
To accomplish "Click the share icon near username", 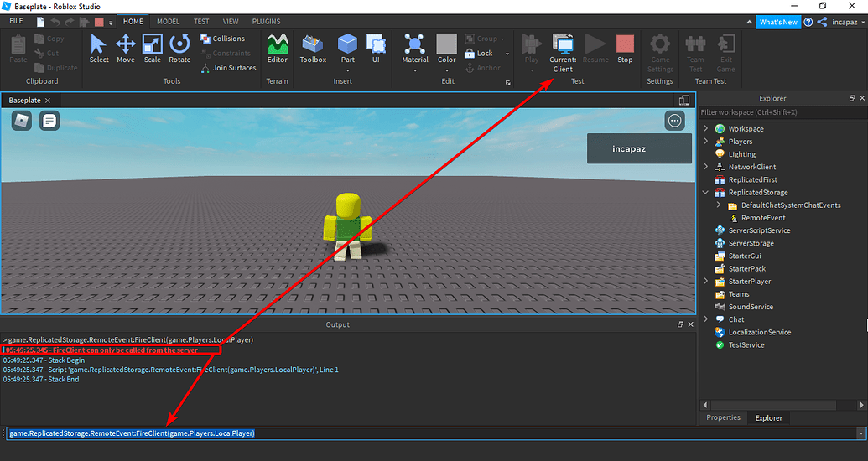I will coord(822,22).
